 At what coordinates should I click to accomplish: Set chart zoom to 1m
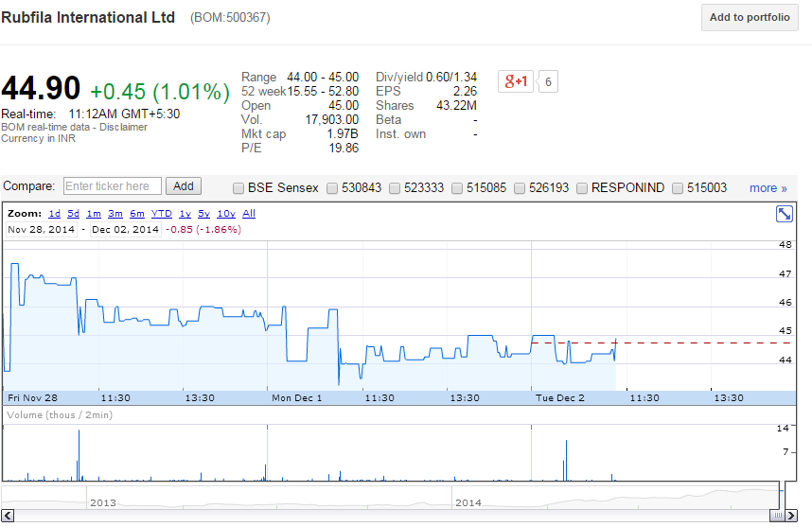[94, 213]
